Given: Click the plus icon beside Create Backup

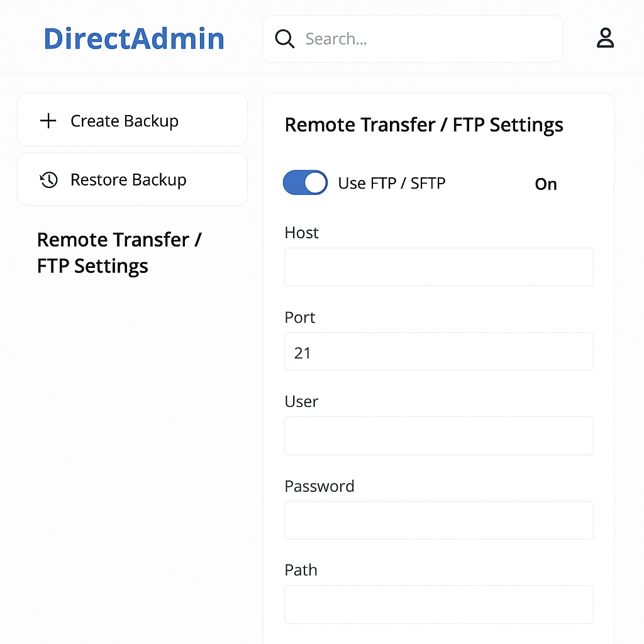Looking at the screenshot, I should 48,121.
